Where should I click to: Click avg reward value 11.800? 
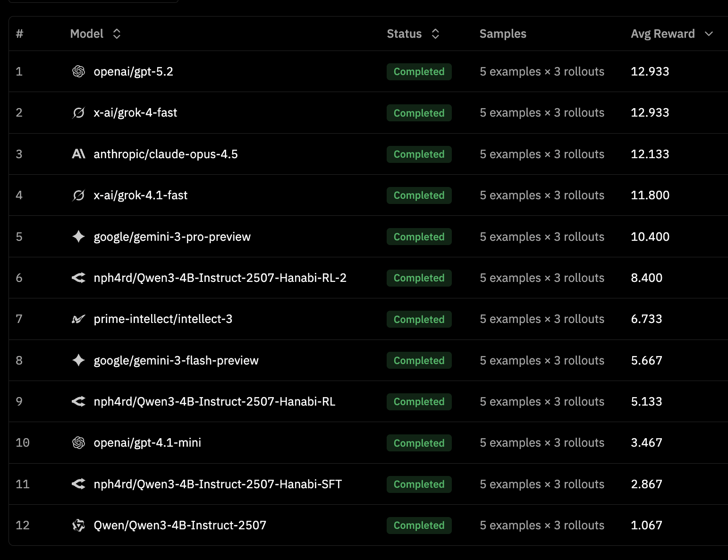pos(650,195)
